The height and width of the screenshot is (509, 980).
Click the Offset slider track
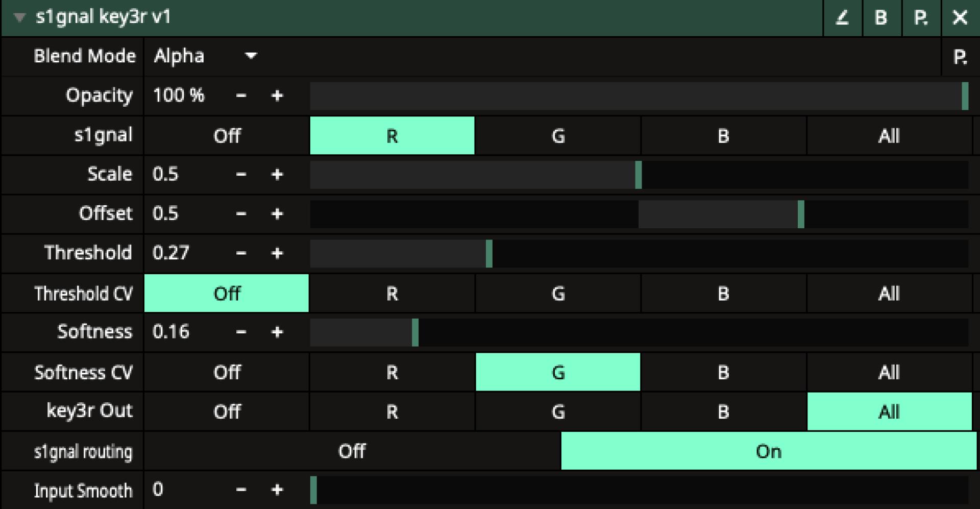point(639,214)
